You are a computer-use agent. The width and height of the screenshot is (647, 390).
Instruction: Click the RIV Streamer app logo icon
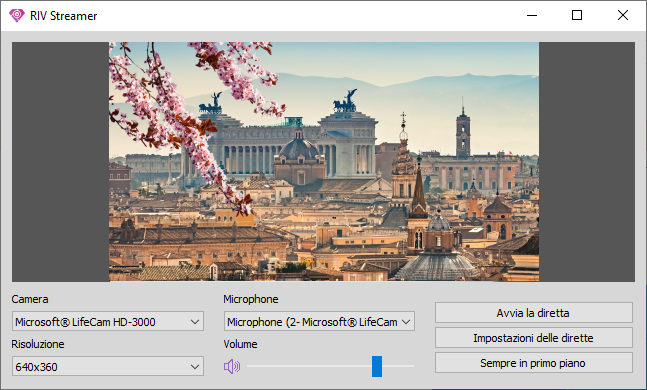pos(17,16)
